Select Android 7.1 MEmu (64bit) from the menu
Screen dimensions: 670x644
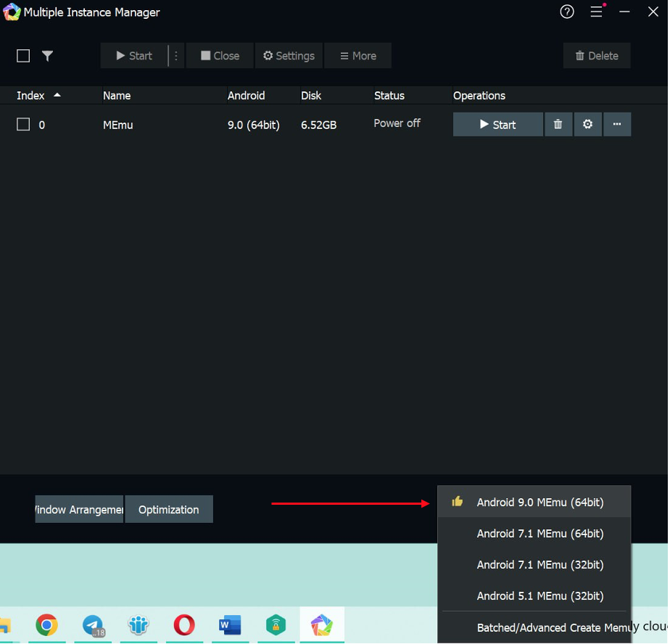[539, 533]
